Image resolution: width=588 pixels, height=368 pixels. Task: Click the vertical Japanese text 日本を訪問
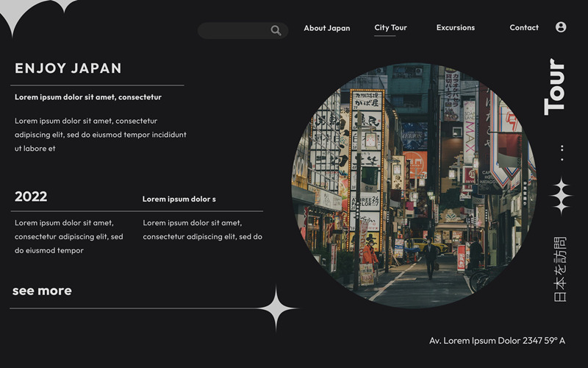(560, 269)
